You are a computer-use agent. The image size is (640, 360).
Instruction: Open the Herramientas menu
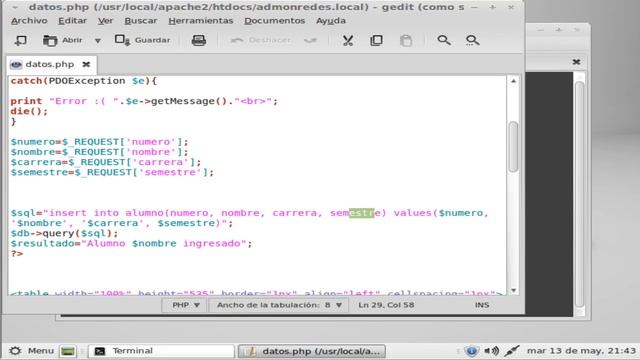(x=200, y=20)
